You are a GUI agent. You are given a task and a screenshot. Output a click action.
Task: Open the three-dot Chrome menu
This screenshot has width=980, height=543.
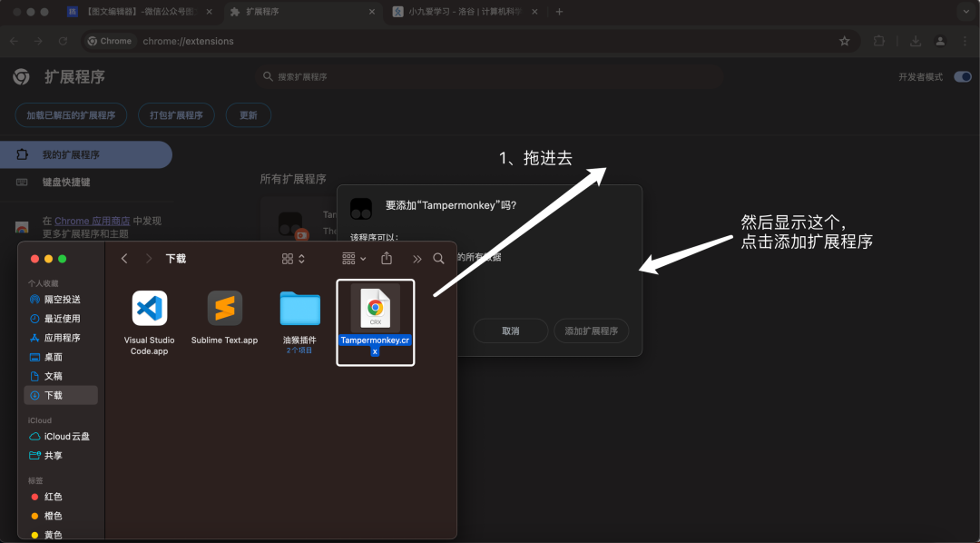965,41
